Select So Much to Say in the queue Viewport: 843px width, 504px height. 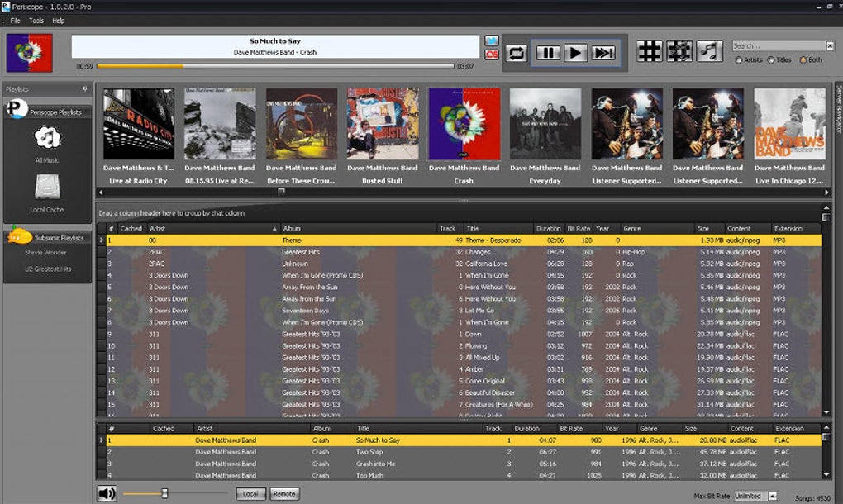464,440
